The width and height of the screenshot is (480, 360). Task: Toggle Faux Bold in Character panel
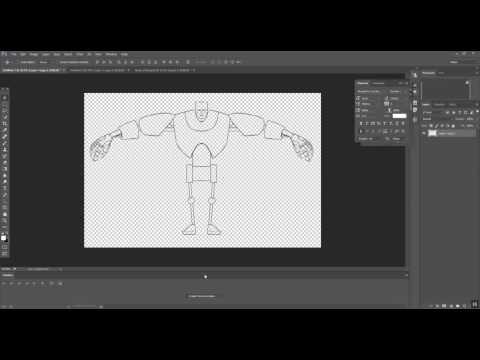point(361,124)
